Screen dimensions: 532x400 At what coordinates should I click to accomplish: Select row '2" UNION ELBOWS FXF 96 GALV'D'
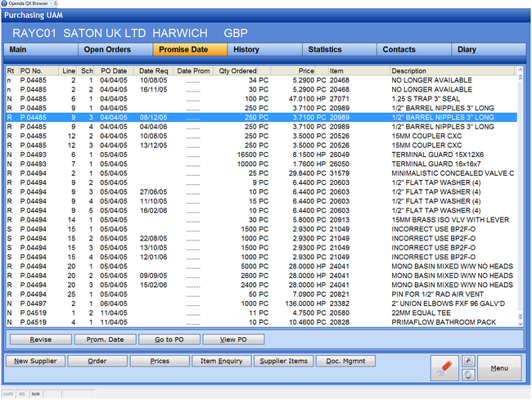click(x=262, y=303)
